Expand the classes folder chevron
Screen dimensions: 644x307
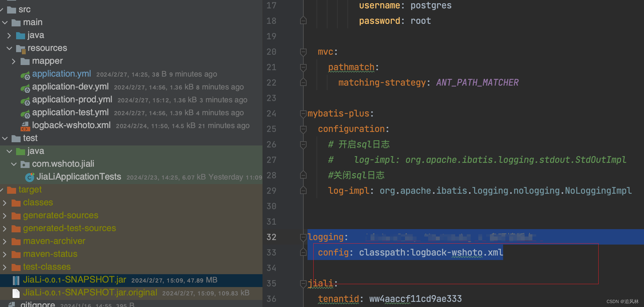[x=5, y=203]
